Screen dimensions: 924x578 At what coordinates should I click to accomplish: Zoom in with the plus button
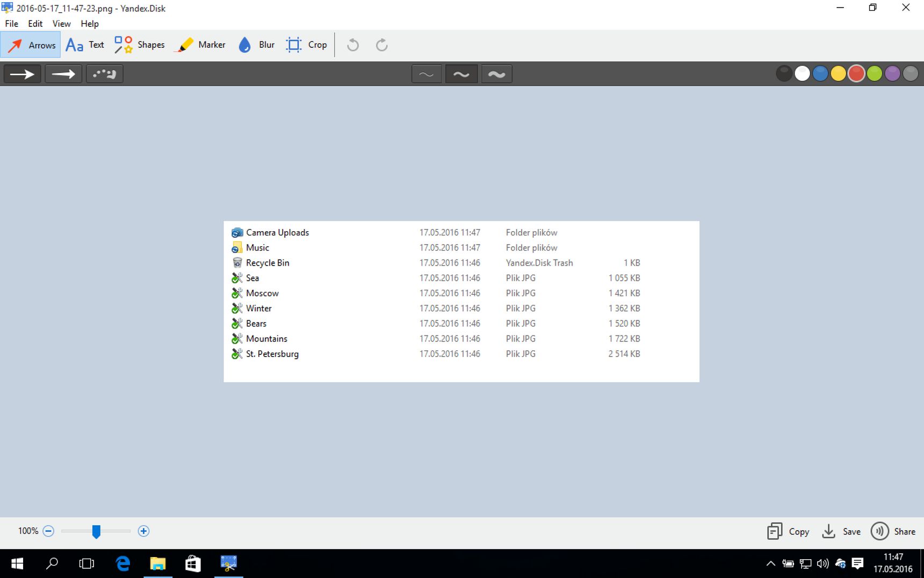pos(143,531)
